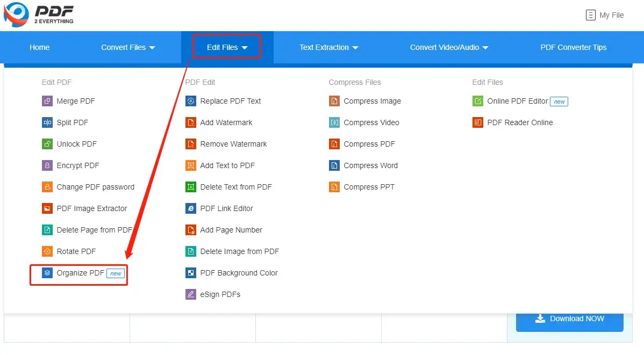Expand the Convert Video/Audio dropdown

point(449,47)
